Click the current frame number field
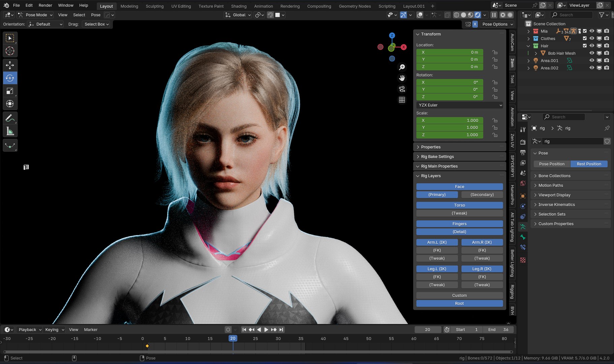 pyautogui.click(x=428, y=330)
